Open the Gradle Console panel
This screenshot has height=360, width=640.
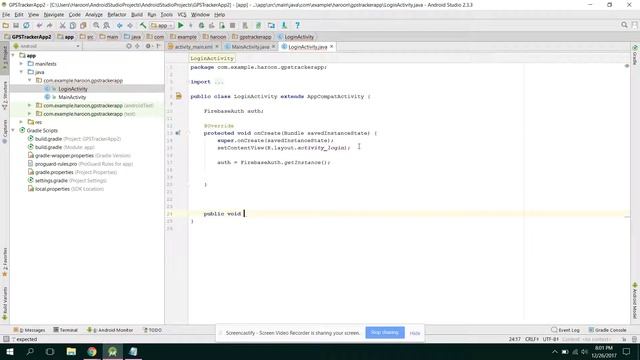[607, 330]
